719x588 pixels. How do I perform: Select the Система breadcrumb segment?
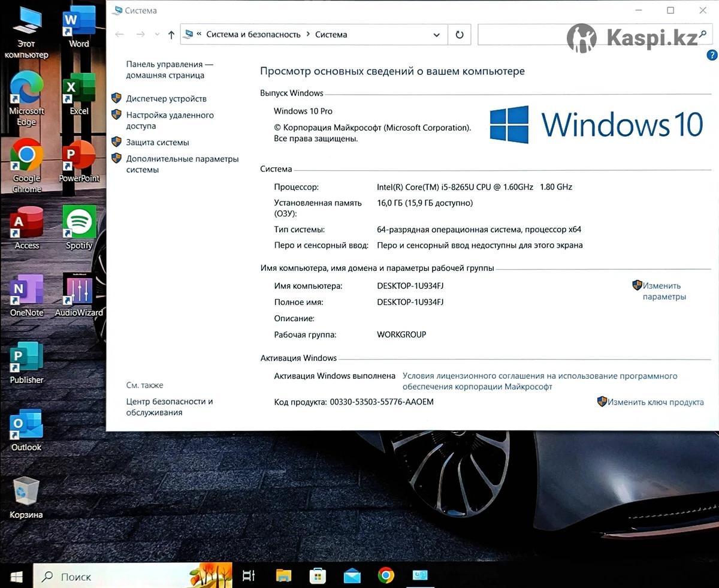(331, 35)
